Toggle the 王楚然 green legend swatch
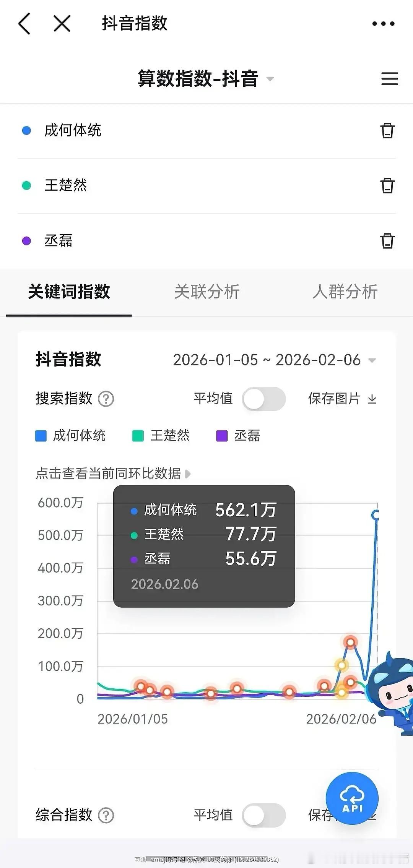This screenshot has height=868, width=413. pyautogui.click(x=138, y=436)
